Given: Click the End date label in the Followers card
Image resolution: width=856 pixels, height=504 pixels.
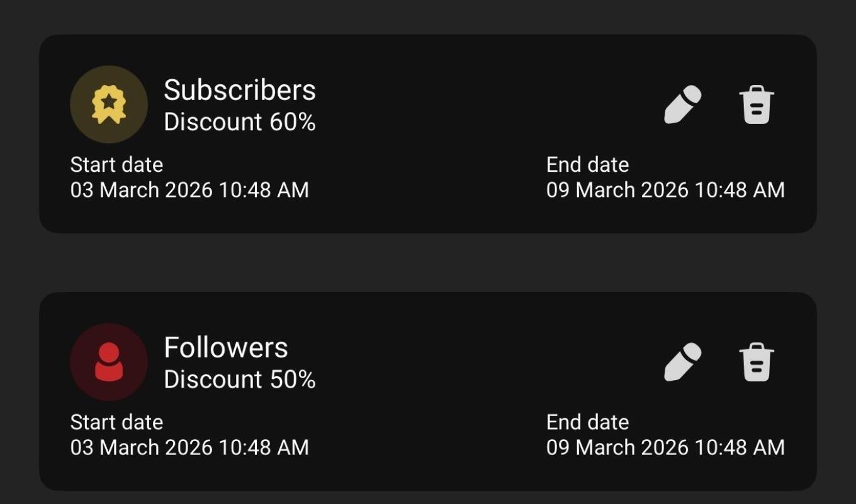Looking at the screenshot, I should (587, 422).
